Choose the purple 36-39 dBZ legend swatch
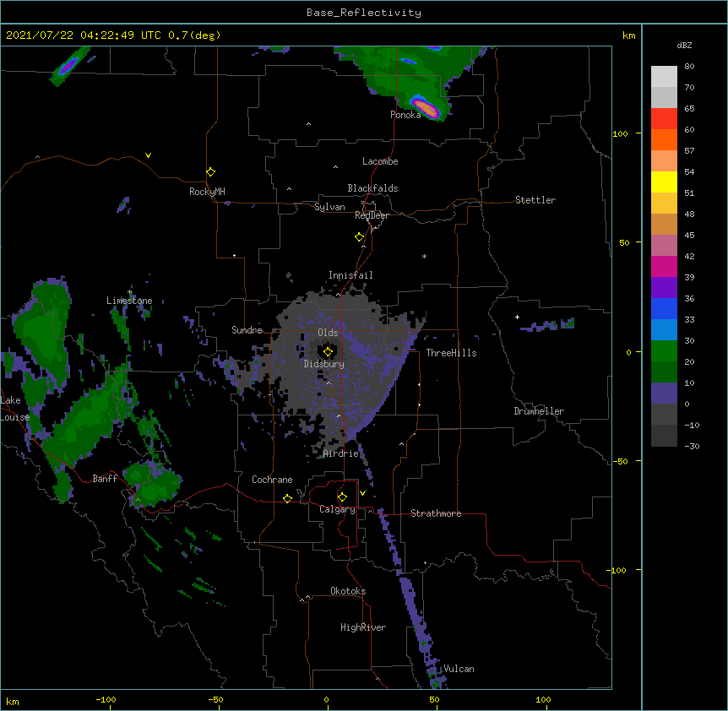The image size is (728, 711). pyautogui.click(x=664, y=287)
